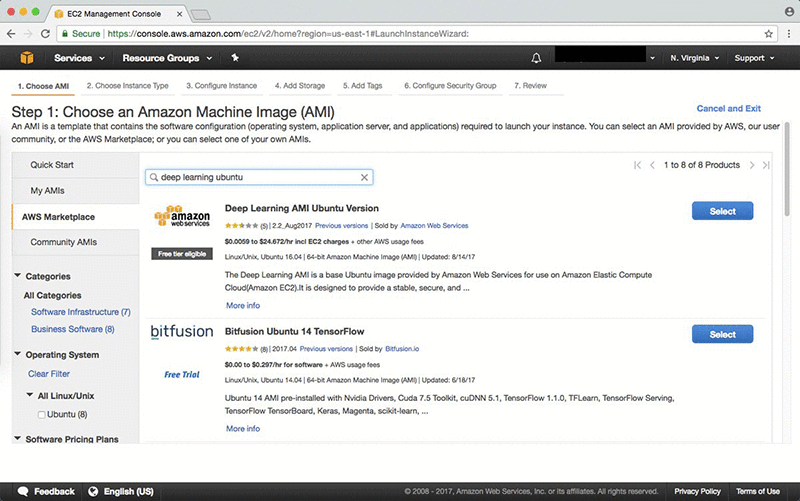
Task: Open Bitfusion.io seller link
Action: pos(402,349)
